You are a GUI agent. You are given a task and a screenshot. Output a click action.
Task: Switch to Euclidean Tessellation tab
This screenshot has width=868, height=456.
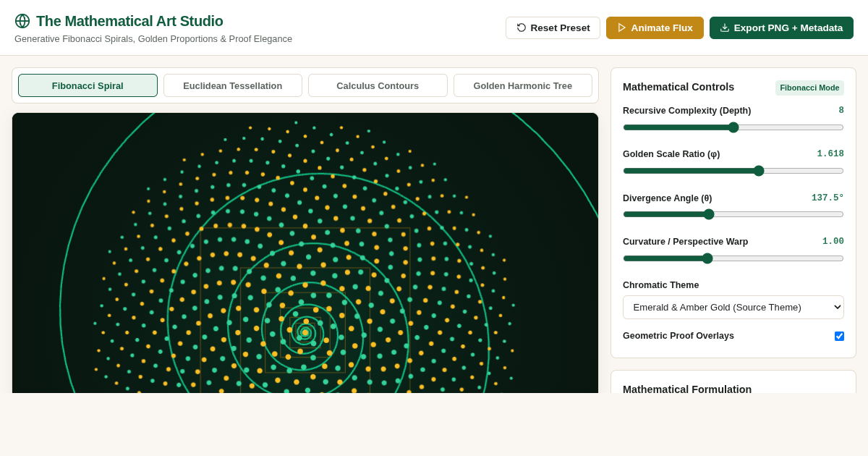pos(233,85)
